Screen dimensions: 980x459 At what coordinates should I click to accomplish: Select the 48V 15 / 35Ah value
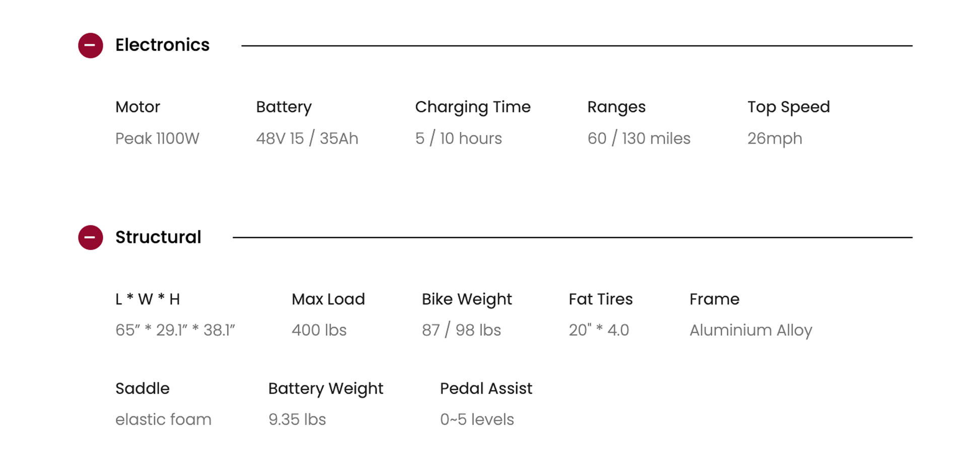pos(307,138)
